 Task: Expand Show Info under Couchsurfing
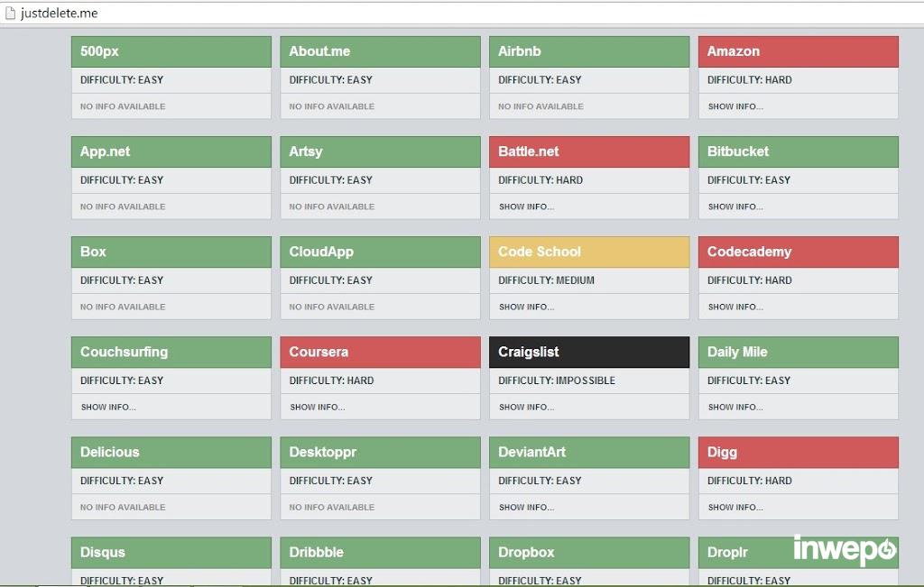pos(108,407)
